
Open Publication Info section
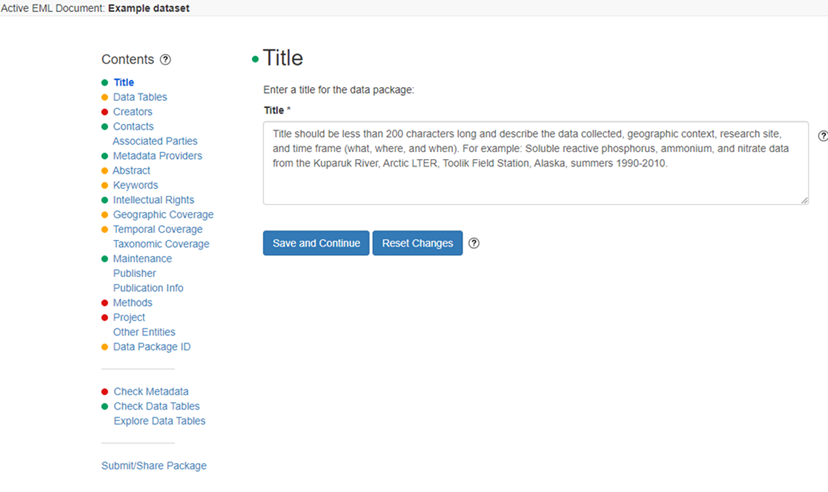coord(148,288)
